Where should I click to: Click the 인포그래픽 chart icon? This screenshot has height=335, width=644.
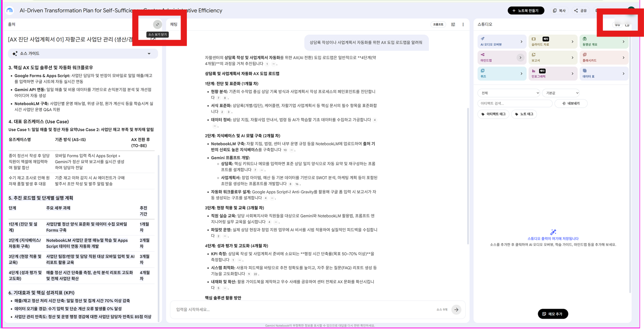(533, 71)
